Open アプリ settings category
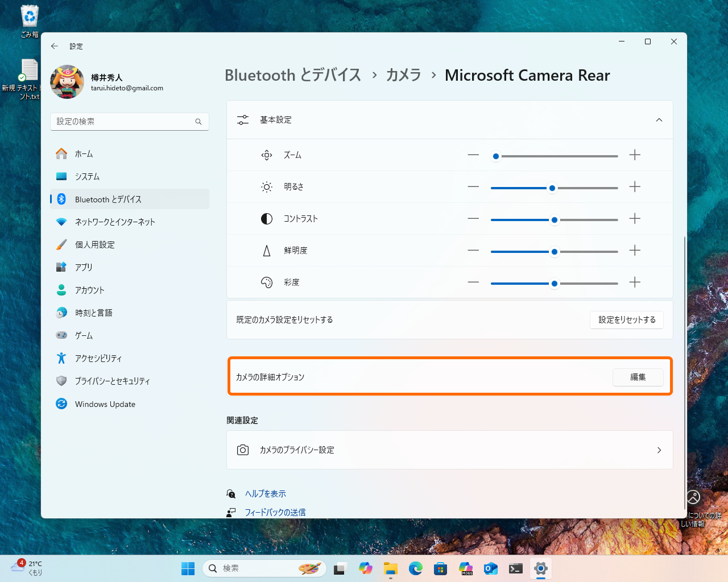 pyautogui.click(x=130, y=268)
